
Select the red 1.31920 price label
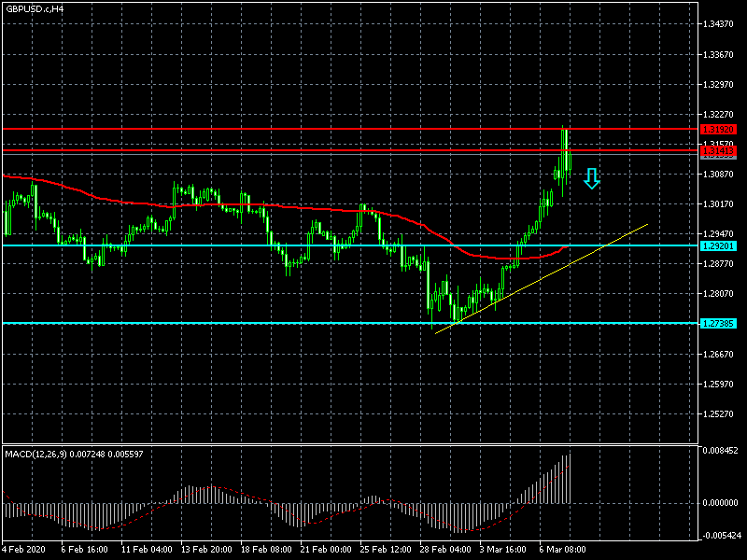[718, 129]
